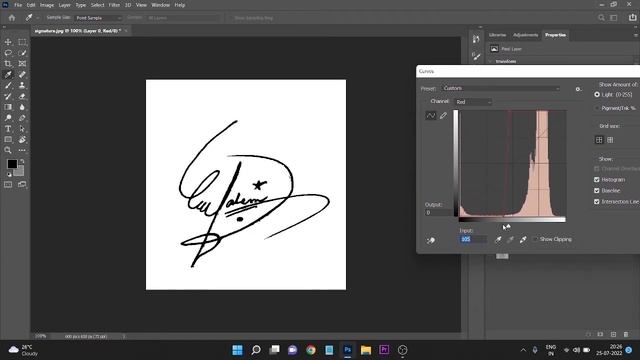The width and height of the screenshot is (640, 360).
Task: Choose the edit-points curve mode icon
Action: pyautogui.click(x=431, y=116)
